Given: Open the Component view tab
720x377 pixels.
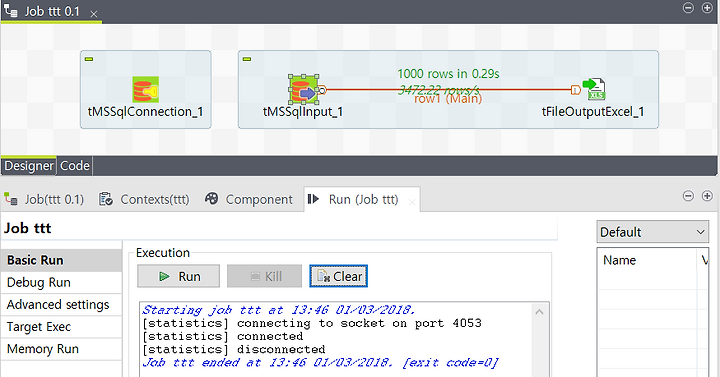Looking at the screenshot, I should 249,199.
